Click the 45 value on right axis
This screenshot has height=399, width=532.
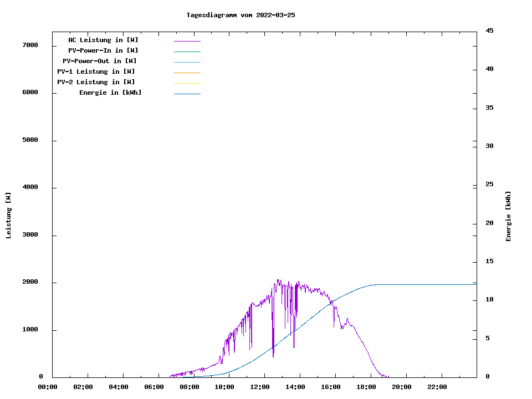[489, 30]
